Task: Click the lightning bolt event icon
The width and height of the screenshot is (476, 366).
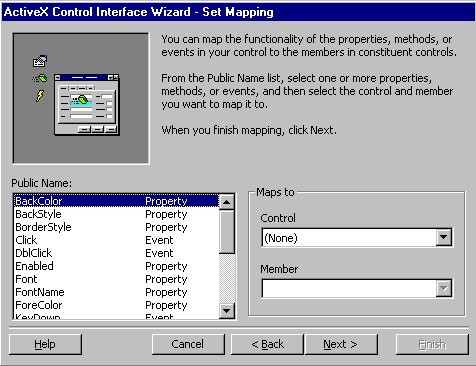Action: pyautogui.click(x=40, y=96)
